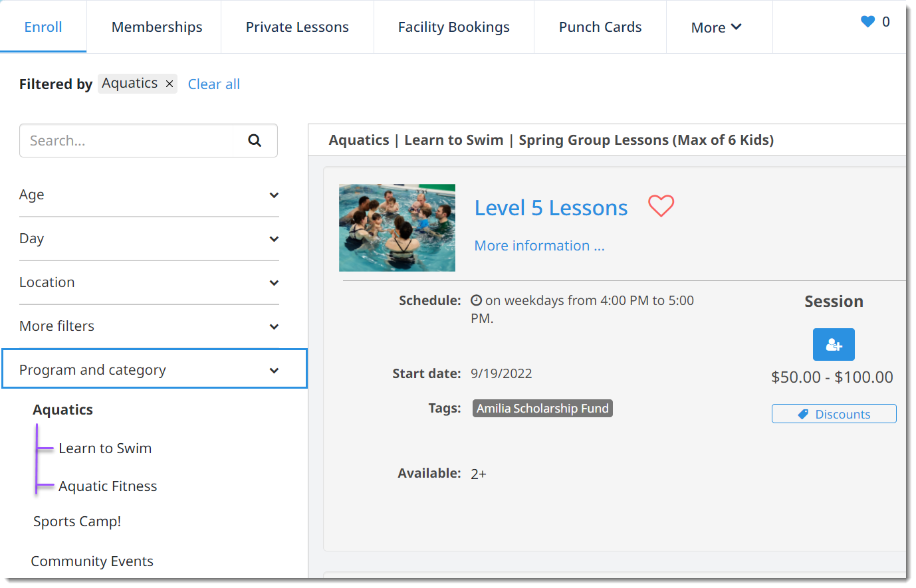Screen dimensions: 916x588
Task: Switch to the Memberships tab
Action: pos(157,27)
